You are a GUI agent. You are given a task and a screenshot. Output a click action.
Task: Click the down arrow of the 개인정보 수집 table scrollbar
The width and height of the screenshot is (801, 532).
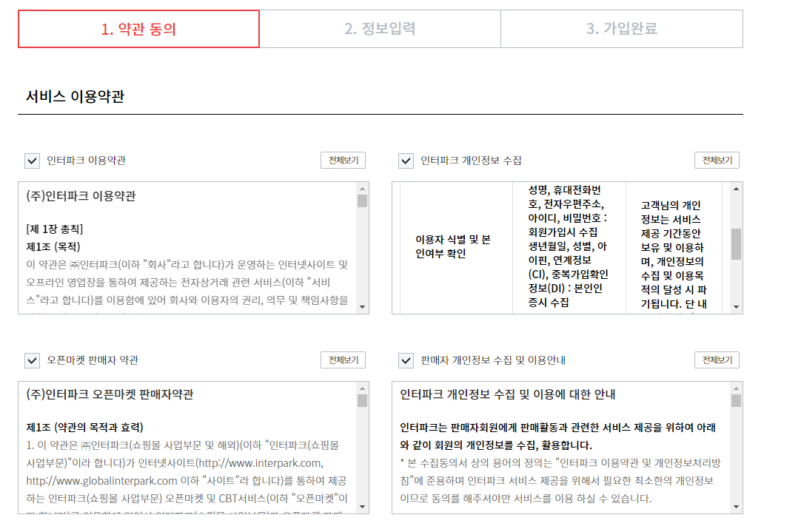(735, 309)
